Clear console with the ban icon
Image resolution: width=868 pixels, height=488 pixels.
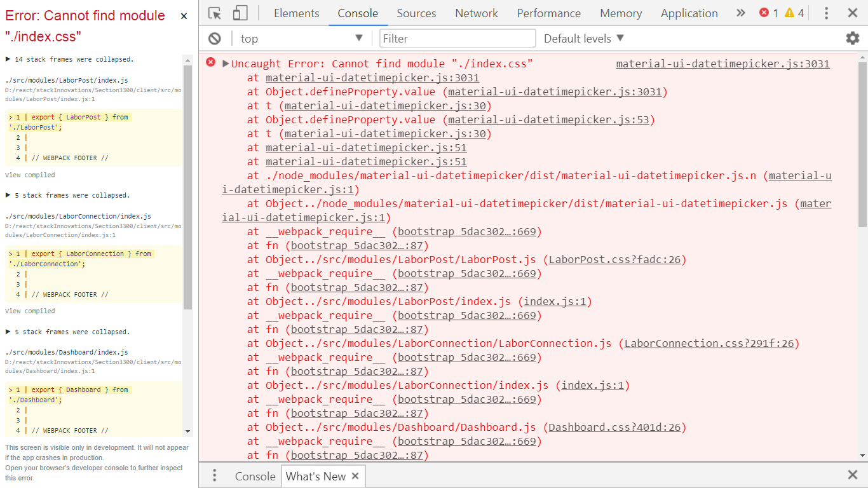[x=215, y=39]
